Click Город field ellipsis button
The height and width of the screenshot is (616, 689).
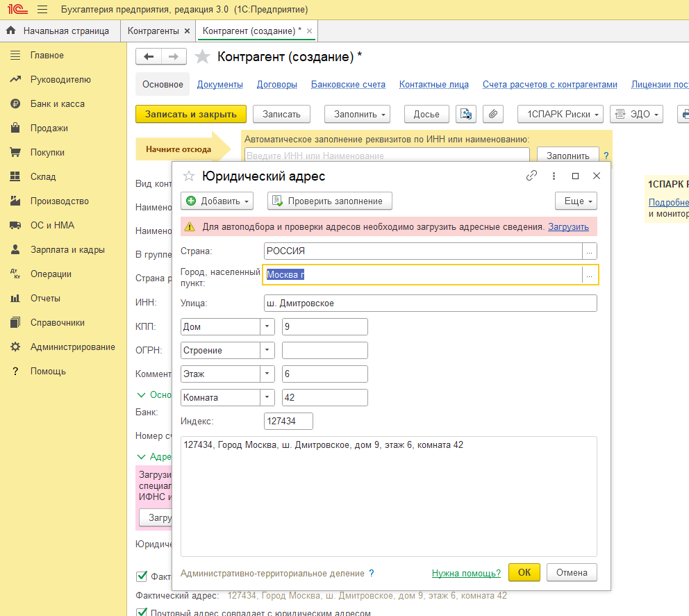(x=589, y=275)
